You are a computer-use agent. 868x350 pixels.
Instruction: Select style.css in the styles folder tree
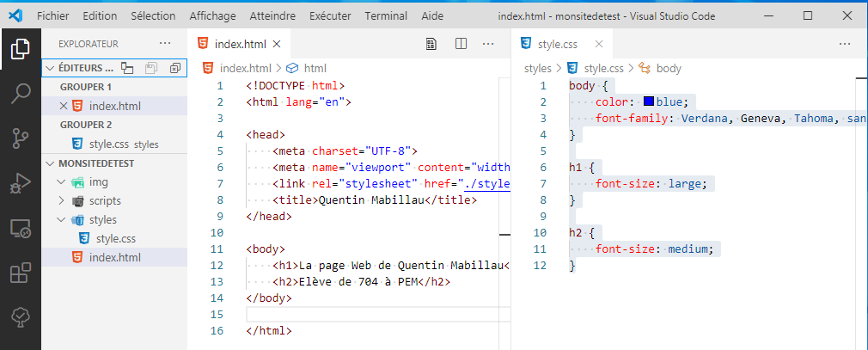click(x=113, y=238)
